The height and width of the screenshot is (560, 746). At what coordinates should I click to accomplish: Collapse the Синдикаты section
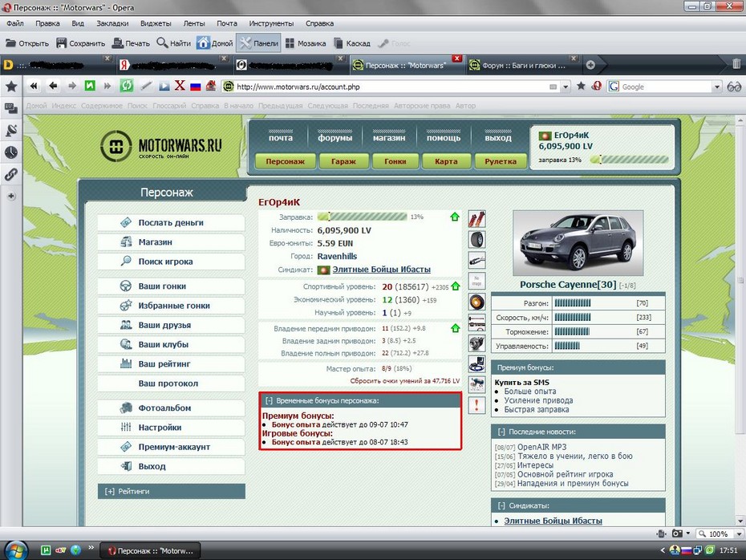click(501, 505)
